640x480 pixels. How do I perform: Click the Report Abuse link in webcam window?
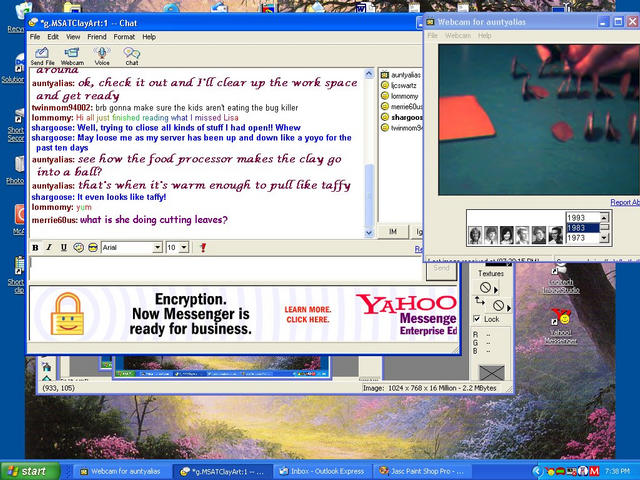click(625, 202)
